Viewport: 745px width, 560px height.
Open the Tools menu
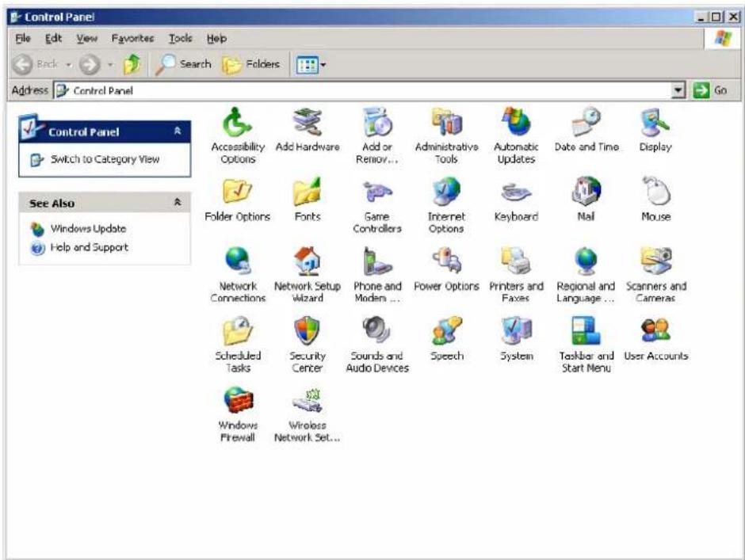click(181, 39)
